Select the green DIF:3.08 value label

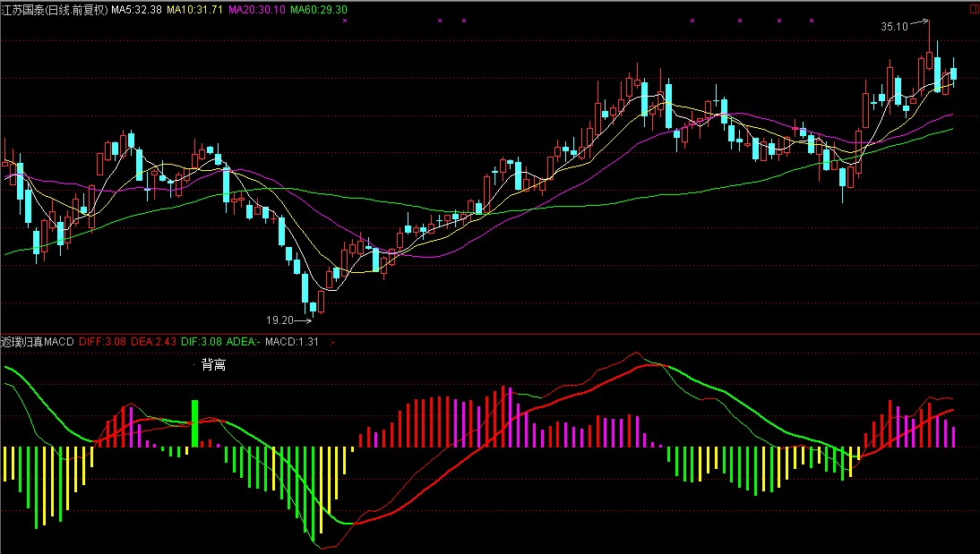[x=202, y=342]
